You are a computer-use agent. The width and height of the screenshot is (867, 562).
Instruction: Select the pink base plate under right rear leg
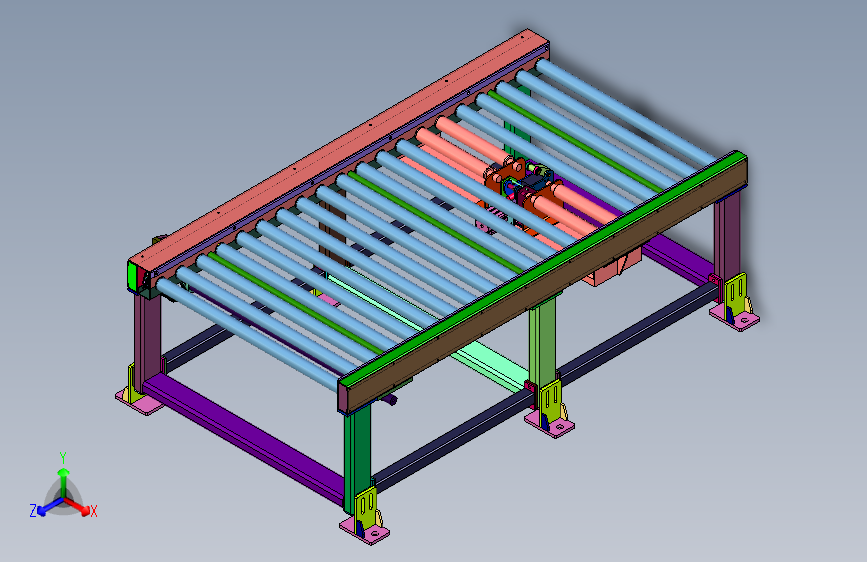[735, 318]
